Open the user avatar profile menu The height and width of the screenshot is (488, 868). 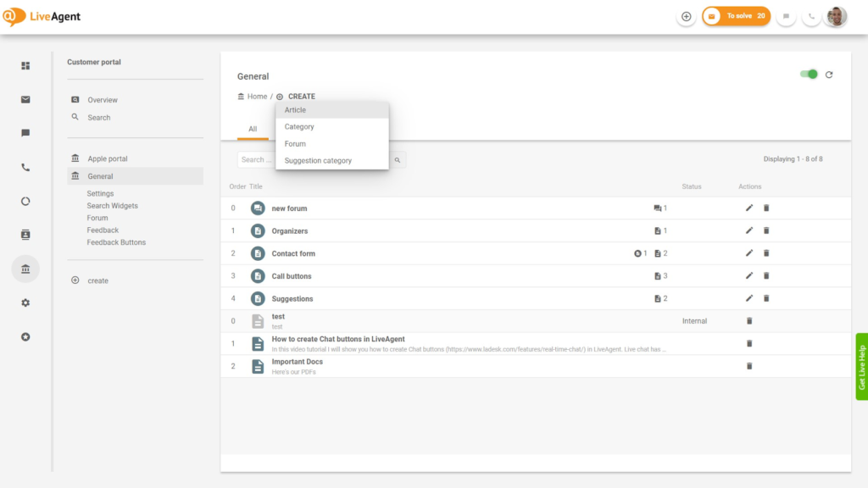pos(837,17)
